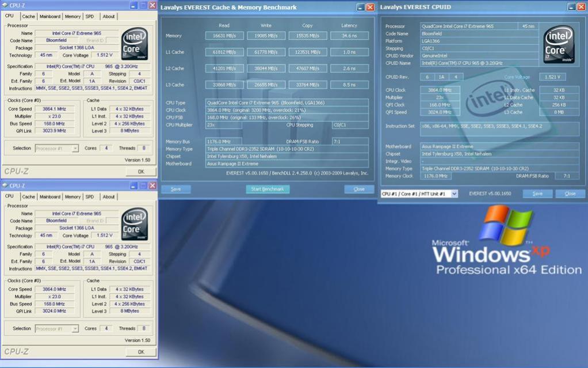Select the Mainboard tab in top CPU-Z window
This screenshot has width=588, height=368.
pos(50,17)
